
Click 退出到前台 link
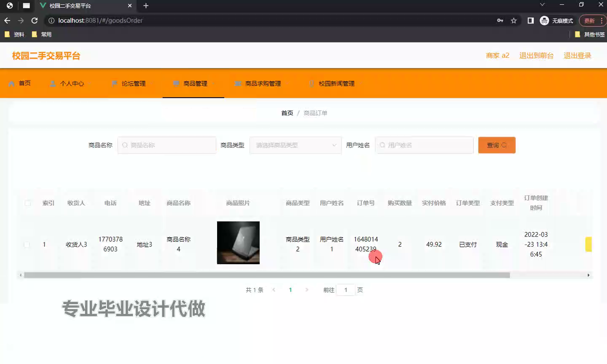pos(536,56)
